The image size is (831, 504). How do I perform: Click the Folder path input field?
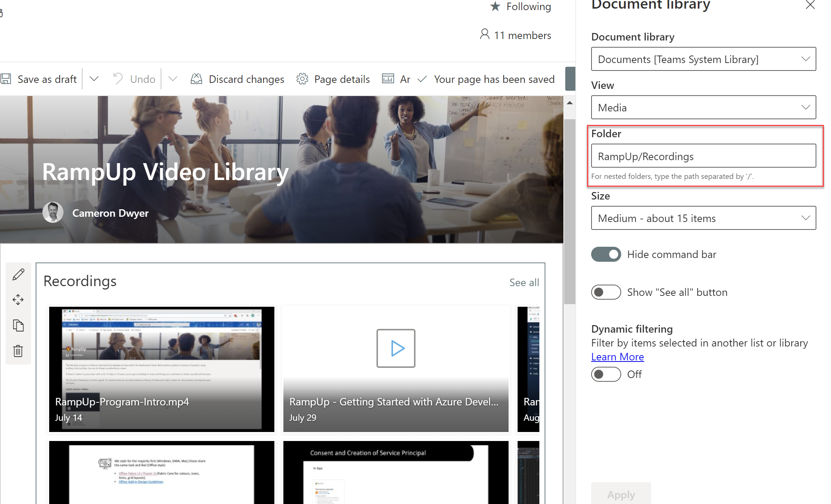(703, 156)
